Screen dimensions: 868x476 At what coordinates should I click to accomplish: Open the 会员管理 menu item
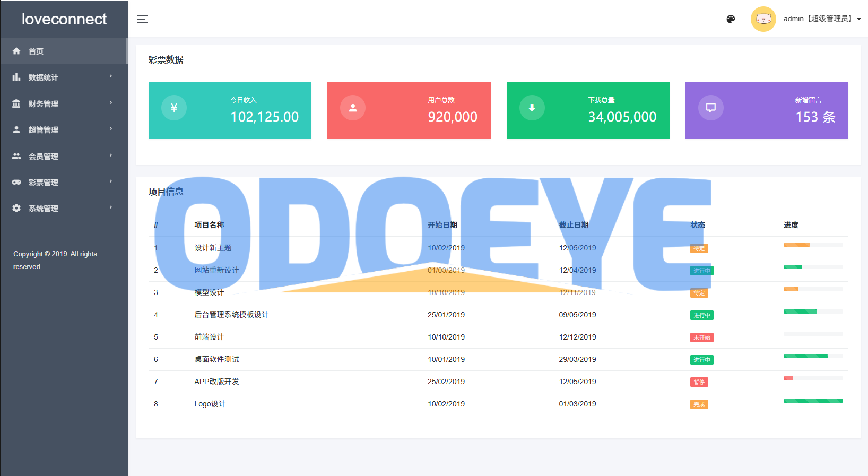[44, 157]
